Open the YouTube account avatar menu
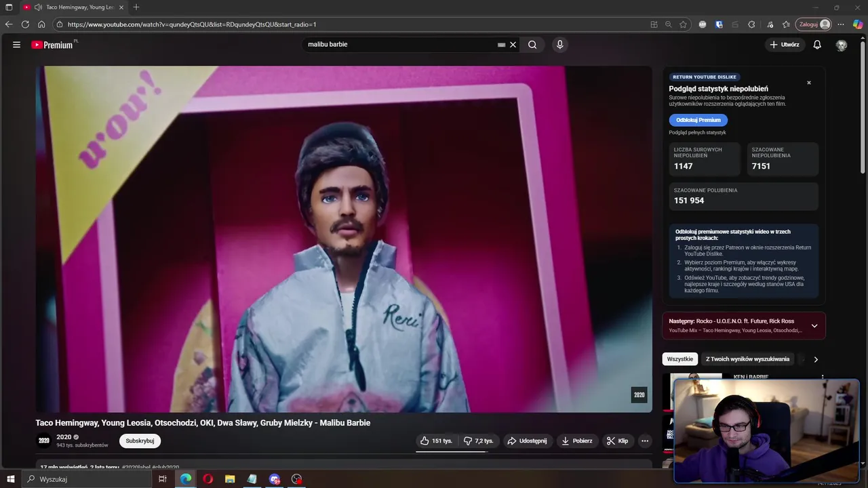The width and height of the screenshot is (868, 488). [x=842, y=45]
